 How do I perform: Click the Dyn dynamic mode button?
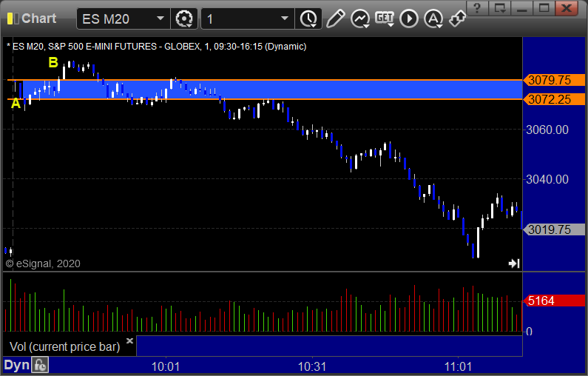pos(16,365)
